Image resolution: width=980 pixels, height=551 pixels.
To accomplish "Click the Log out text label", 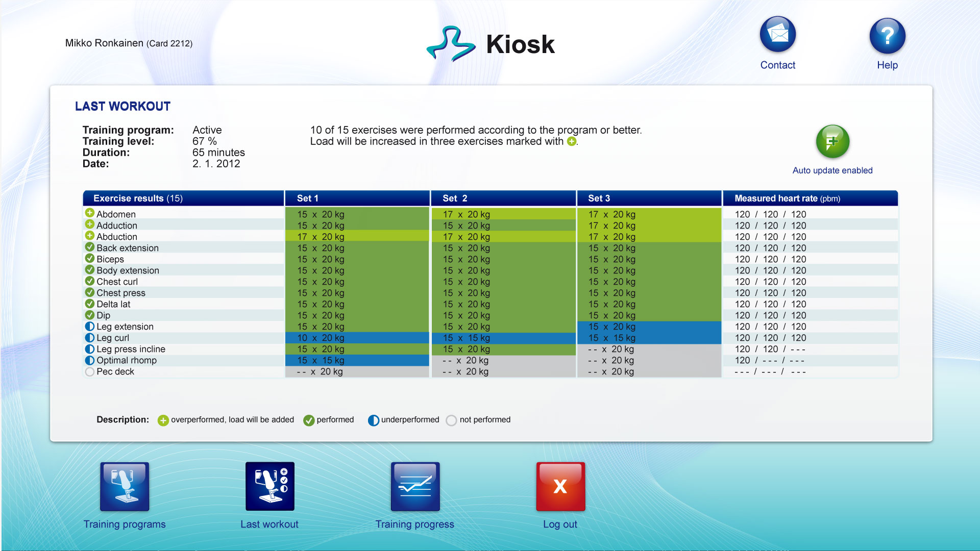I will 560,524.
